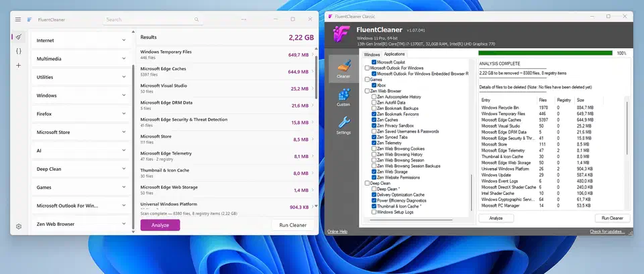Image resolution: width=644 pixels, height=274 pixels.
Task: Check Microsoft Outlook For Windows parent checkbox
Action: [x=367, y=68]
